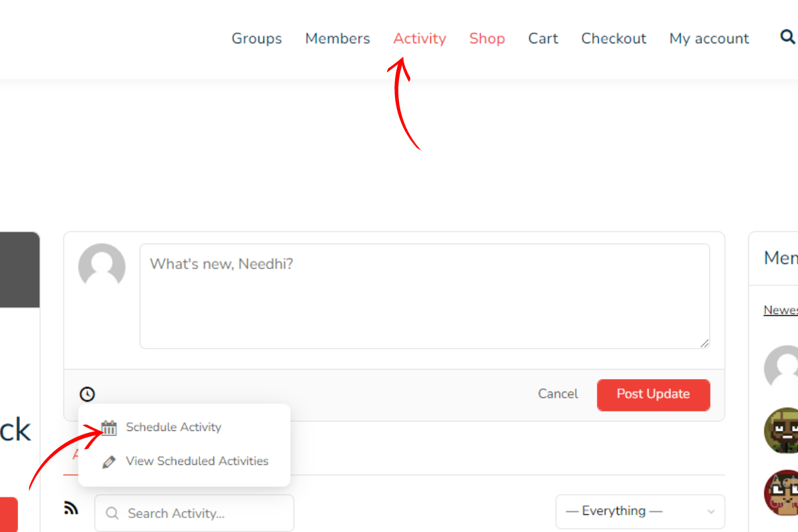Expand the Everything filter dropdown
Screen dimensions: 798x532
[640, 511]
